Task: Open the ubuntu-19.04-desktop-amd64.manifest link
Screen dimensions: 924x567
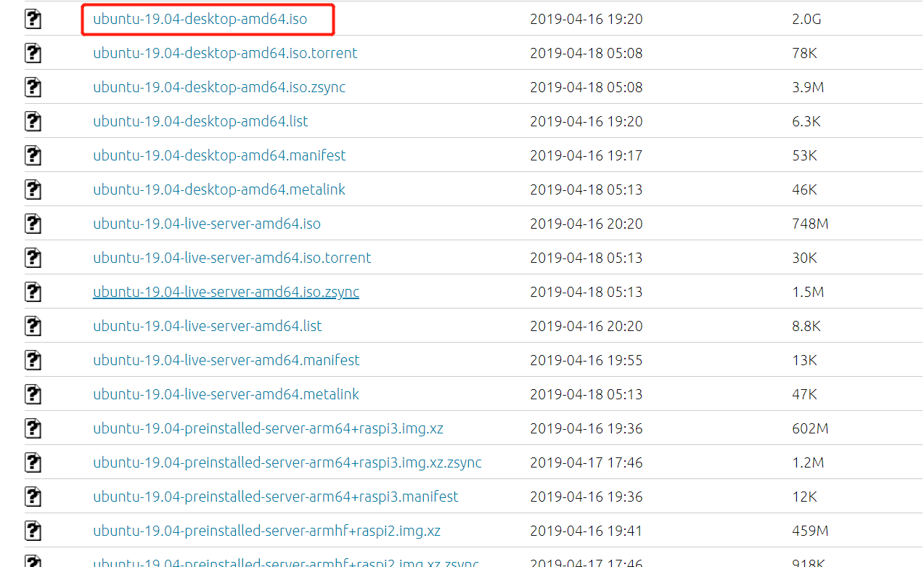Action: tap(219, 155)
